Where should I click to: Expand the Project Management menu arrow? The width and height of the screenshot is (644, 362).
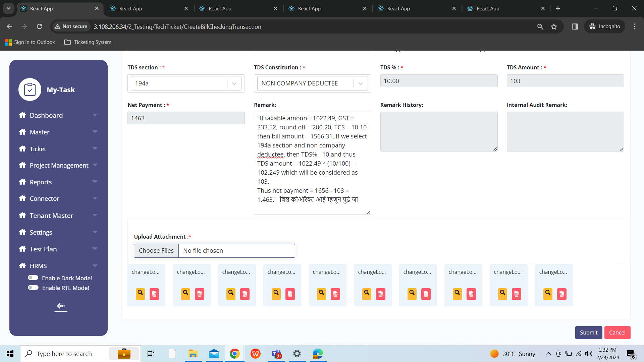pyautogui.click(x=95, y=165)
